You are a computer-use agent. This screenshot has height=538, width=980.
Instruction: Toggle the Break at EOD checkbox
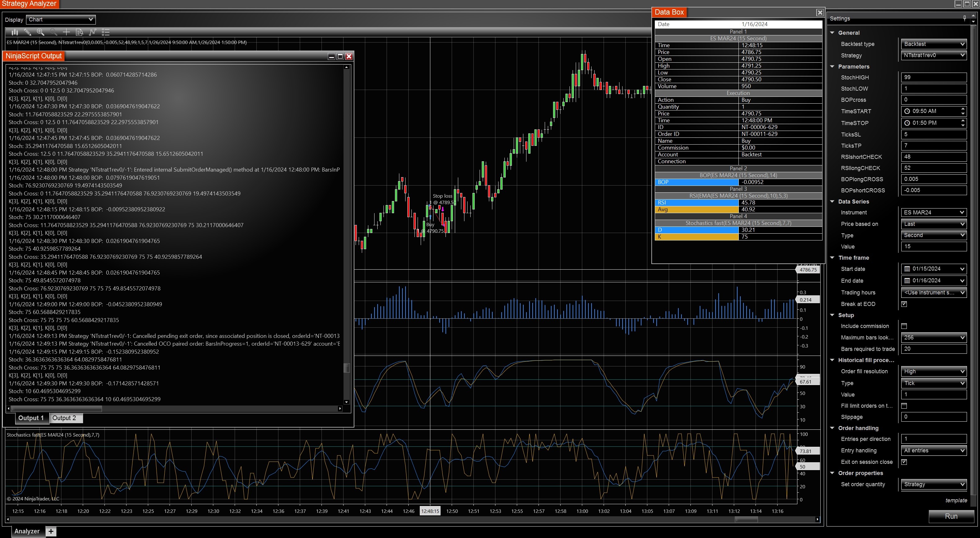(904, 304)
